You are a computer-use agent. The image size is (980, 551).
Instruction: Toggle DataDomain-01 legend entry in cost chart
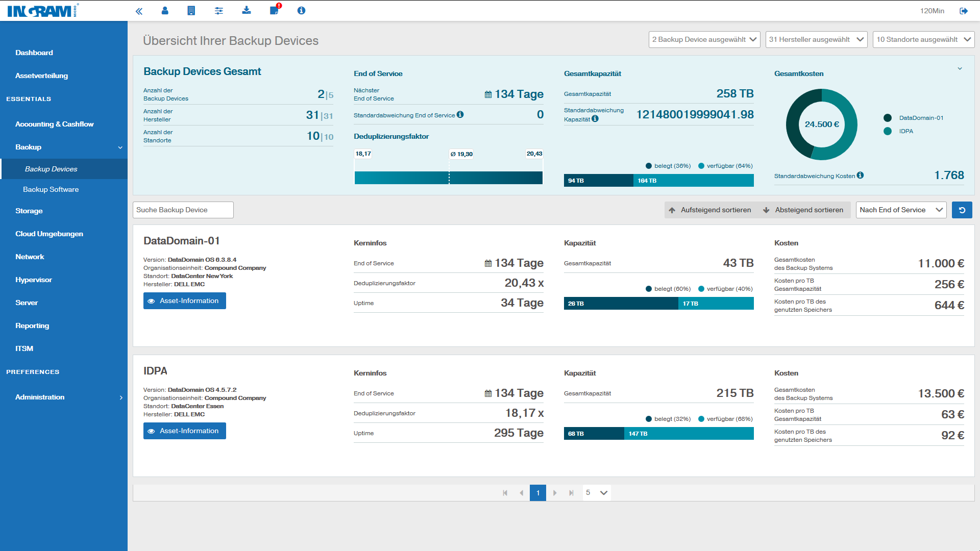pos(914,118)
